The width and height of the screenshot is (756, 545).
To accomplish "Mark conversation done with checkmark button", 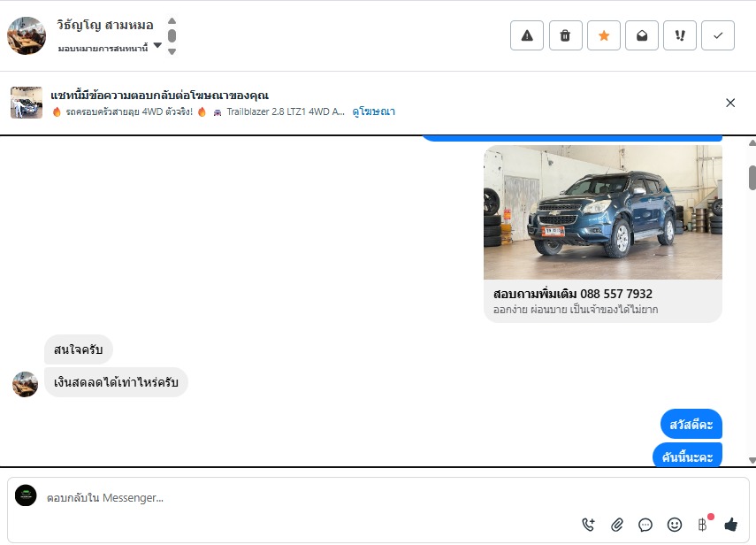I will [718, 35].
